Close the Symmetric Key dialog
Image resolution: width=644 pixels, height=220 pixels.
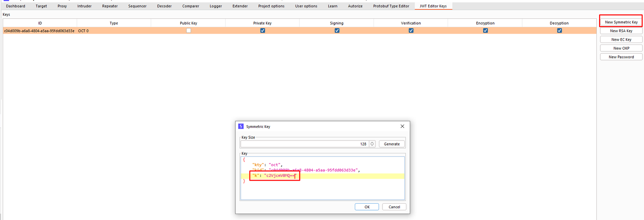click(402, 126)
